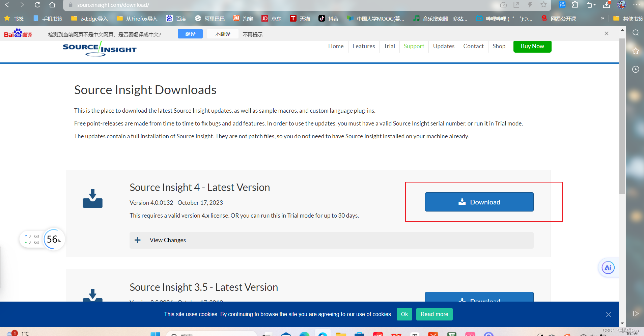Expand the hidden bookmarks chevron
Image resolution: width=644 pixels, height=336 pixels.
coord(603,18)
